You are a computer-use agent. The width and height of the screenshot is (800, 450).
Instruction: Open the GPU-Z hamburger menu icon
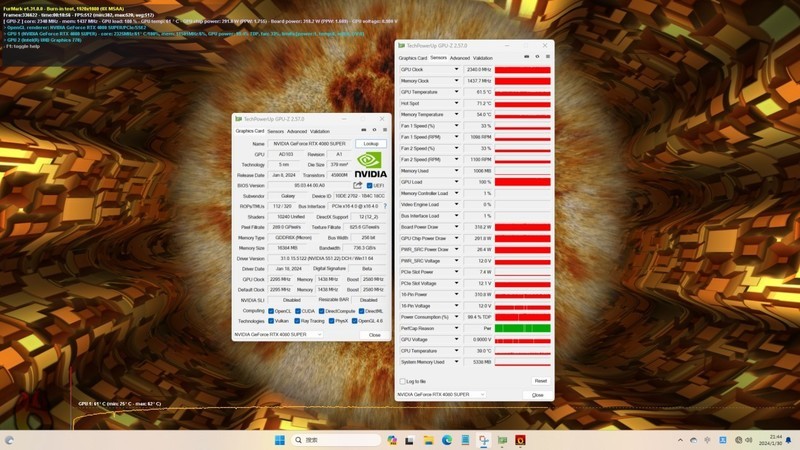384,130
